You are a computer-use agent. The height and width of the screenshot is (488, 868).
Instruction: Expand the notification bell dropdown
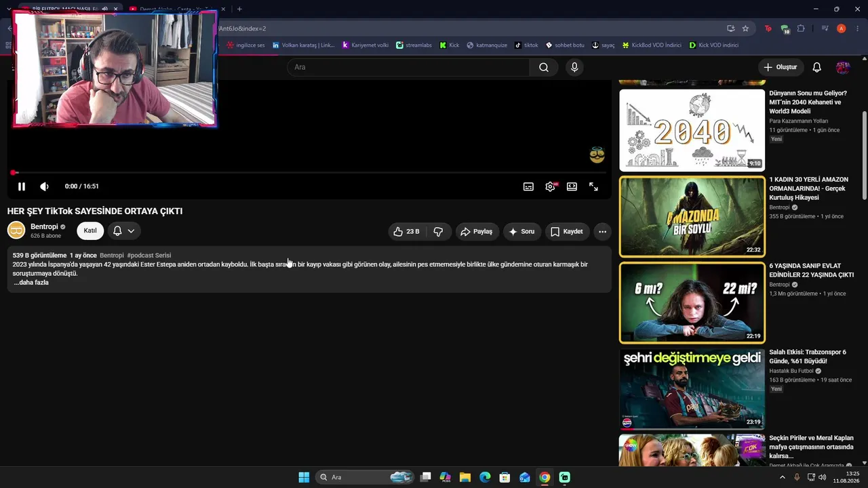123,230
